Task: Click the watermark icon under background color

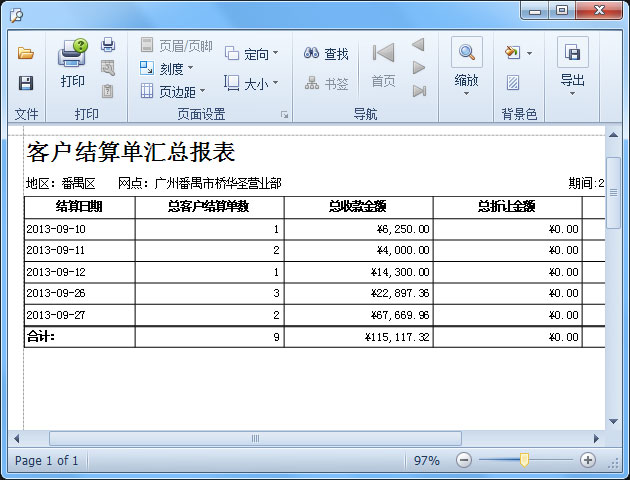Action: coord(513,83)
